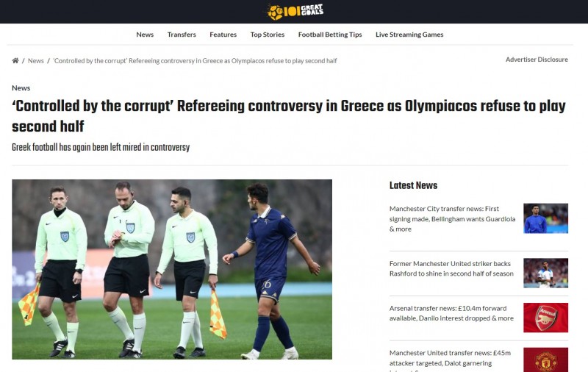This screenshot has height=372, width=588.
Task: Go to the home breadcrumb icon
Action: tap(15, 61)
